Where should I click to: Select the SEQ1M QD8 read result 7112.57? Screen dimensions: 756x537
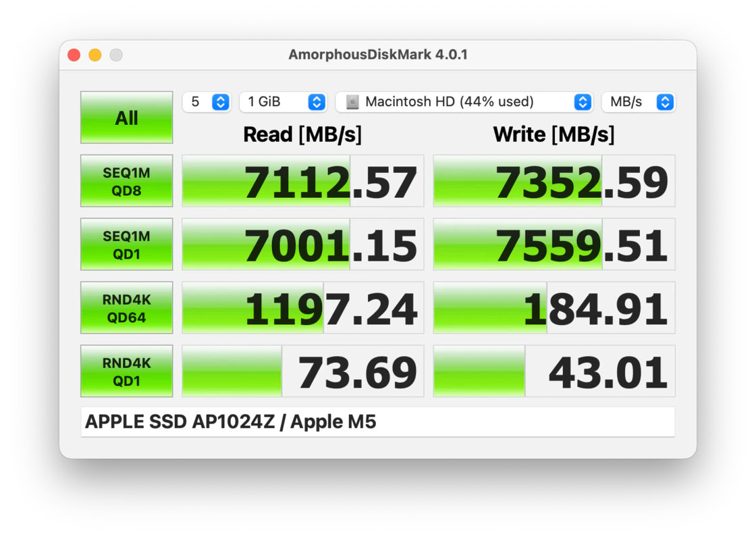(x=303, y=181)
